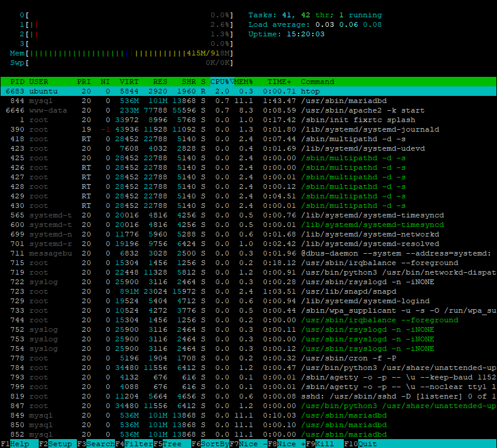
Task: Select irqbalance thread with PID 744
Action: (x=248, y=320)
